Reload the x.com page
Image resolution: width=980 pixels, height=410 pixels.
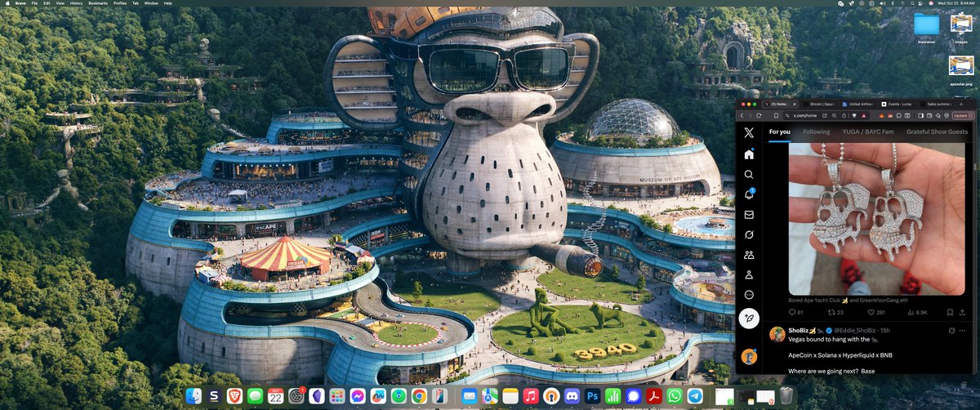coord(759,116)
